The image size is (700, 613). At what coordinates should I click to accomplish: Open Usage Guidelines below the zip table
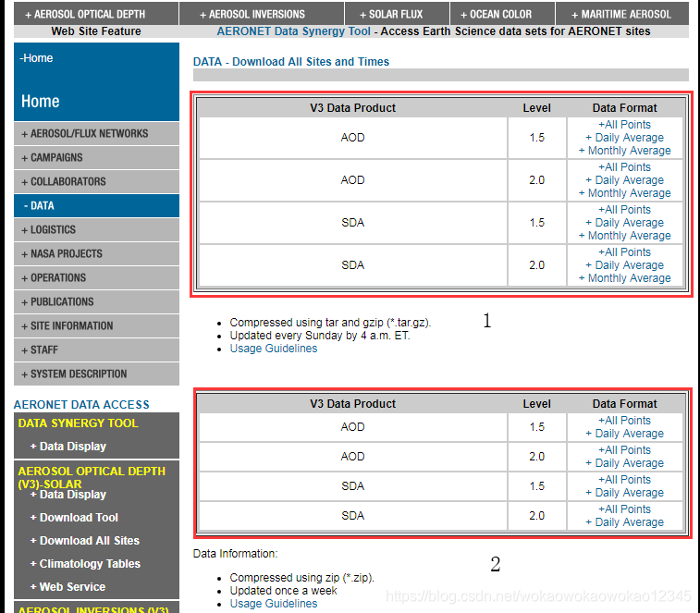pyautogui.click(x=273, y=604)
